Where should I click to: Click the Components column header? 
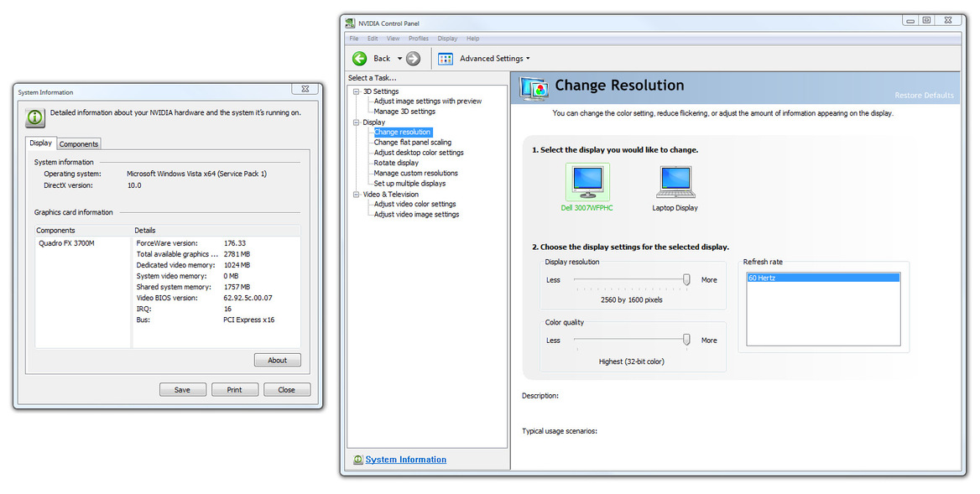[x=83, y=231]
